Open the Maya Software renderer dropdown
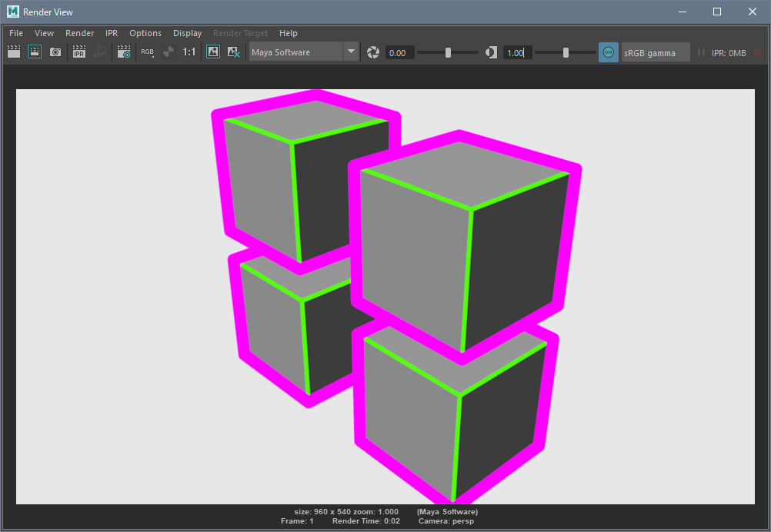The height and width of the screenshot is (532, 771). click(x=304, y=52)
